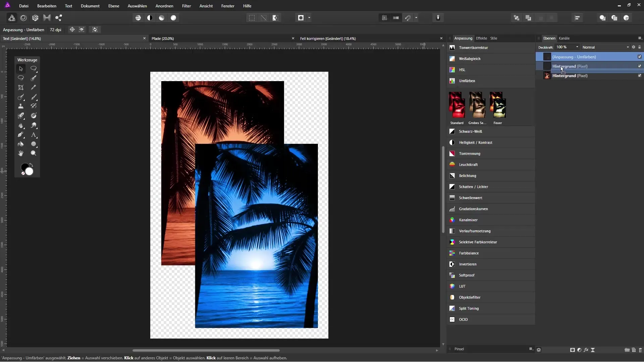
Task: Choose the Grobes Se... preset thumbnail
Action: [477, 105]
